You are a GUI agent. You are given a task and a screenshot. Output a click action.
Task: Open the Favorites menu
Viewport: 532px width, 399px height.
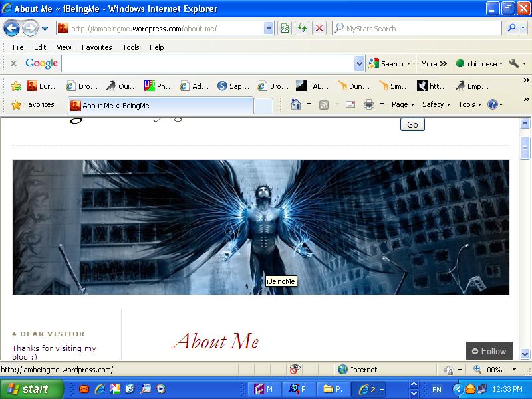[x=96, y=47]
